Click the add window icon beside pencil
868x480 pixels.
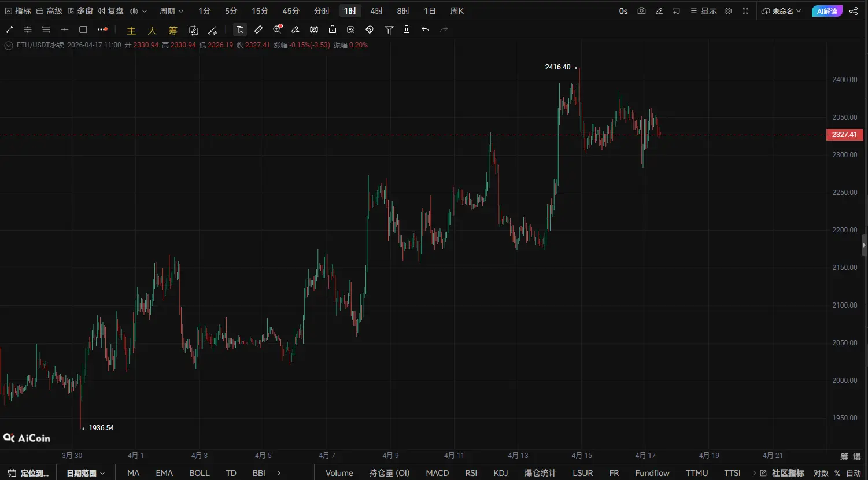pyautogui.click(x=677, y=11)
